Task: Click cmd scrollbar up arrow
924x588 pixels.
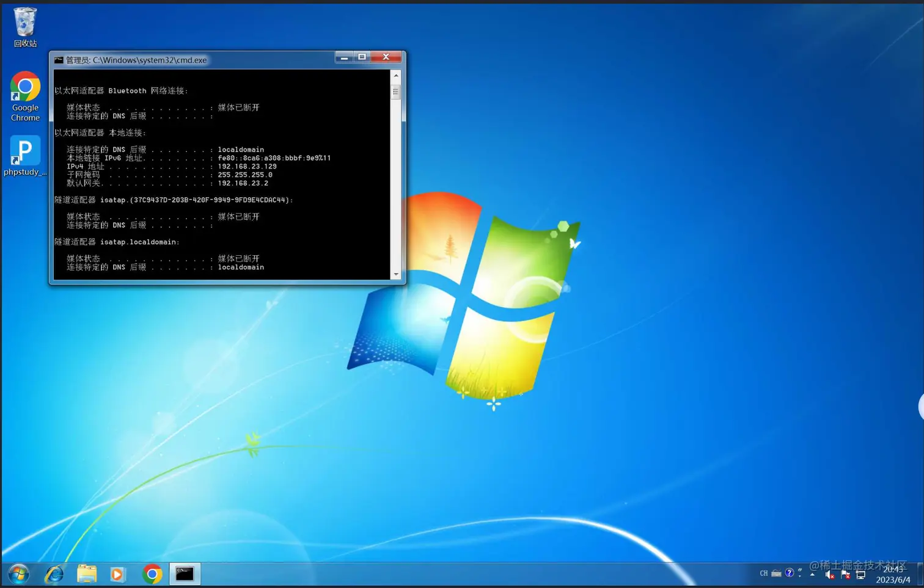Action: [395, 75]
